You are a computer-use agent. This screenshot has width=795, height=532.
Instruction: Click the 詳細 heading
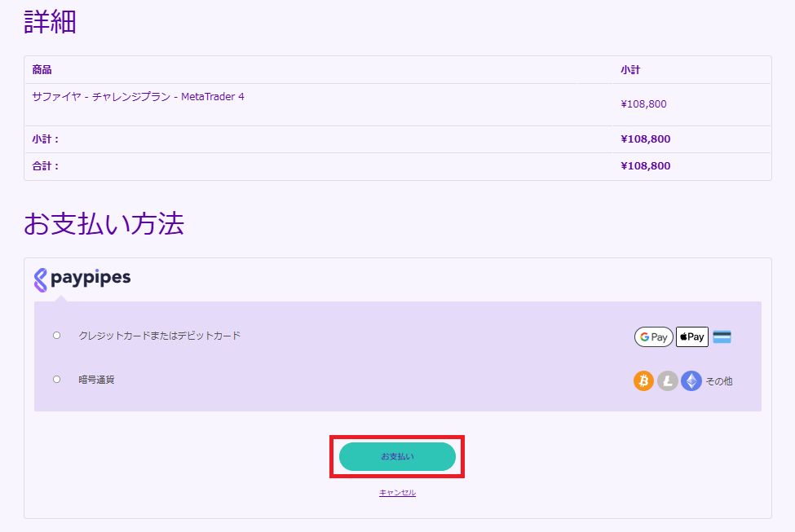(x=51, y=22)
